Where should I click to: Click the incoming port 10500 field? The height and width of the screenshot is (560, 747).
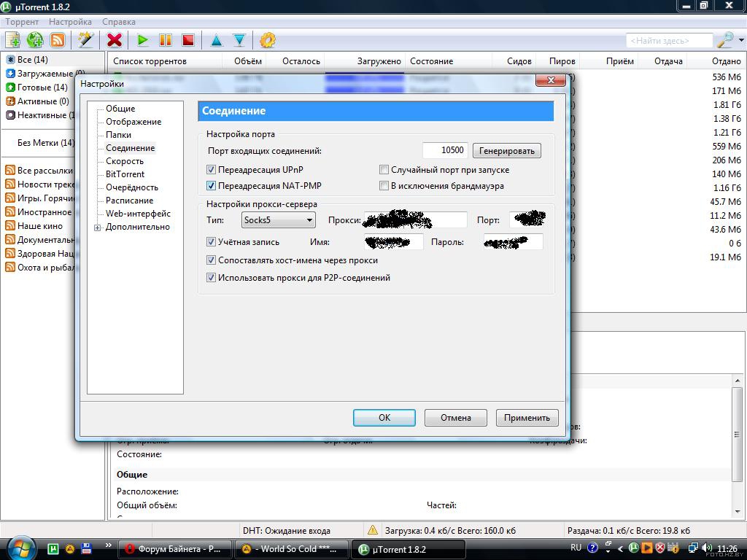[446, 150]
